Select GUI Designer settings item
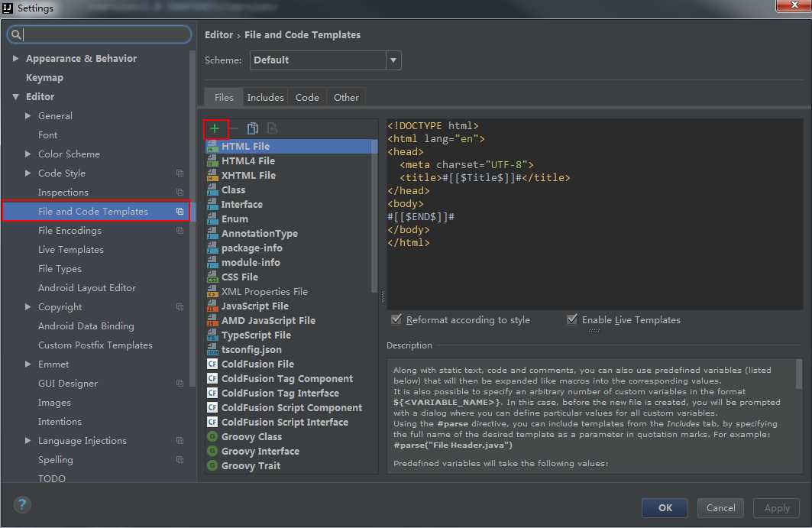Image resolution: width=812 pixels, height=528 pixels. click(x=68, y=384)
